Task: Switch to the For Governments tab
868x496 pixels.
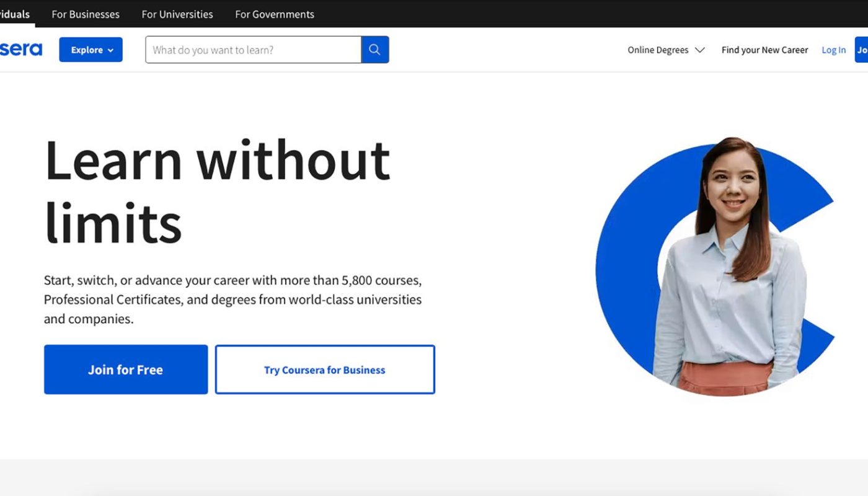Action: [x=275, y=14]
